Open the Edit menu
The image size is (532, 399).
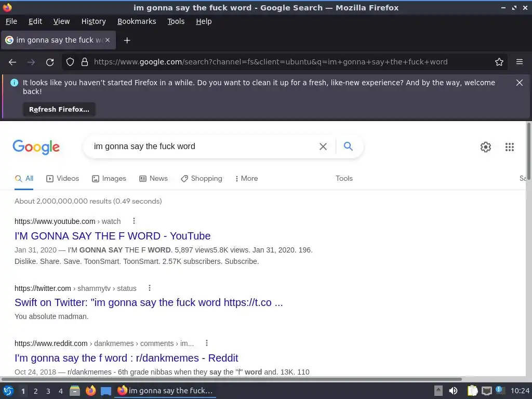click(x=35, y=21)
